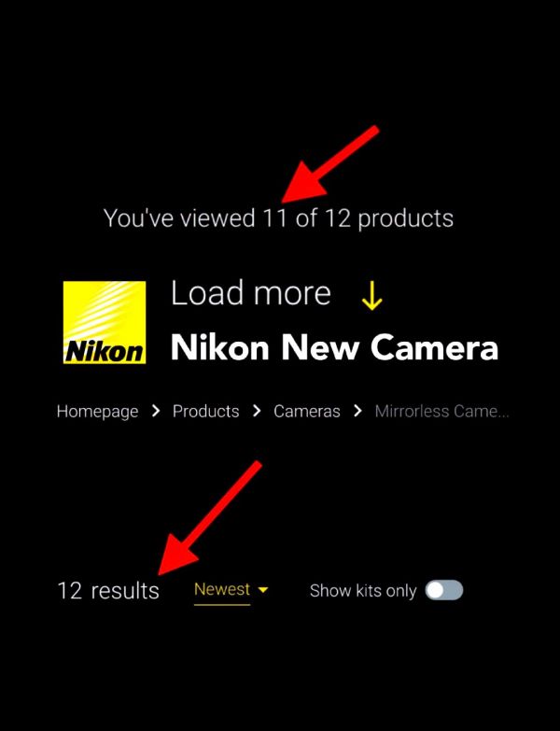560x731 pixels.
Task: Click the chevron after Products breadcrumb
Action: click(257, 411)
